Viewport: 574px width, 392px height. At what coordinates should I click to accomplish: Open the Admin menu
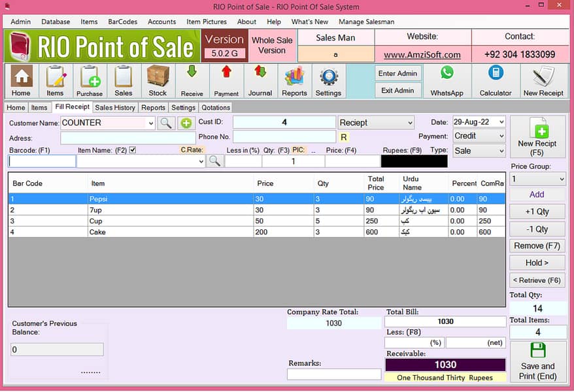point(20,22)
